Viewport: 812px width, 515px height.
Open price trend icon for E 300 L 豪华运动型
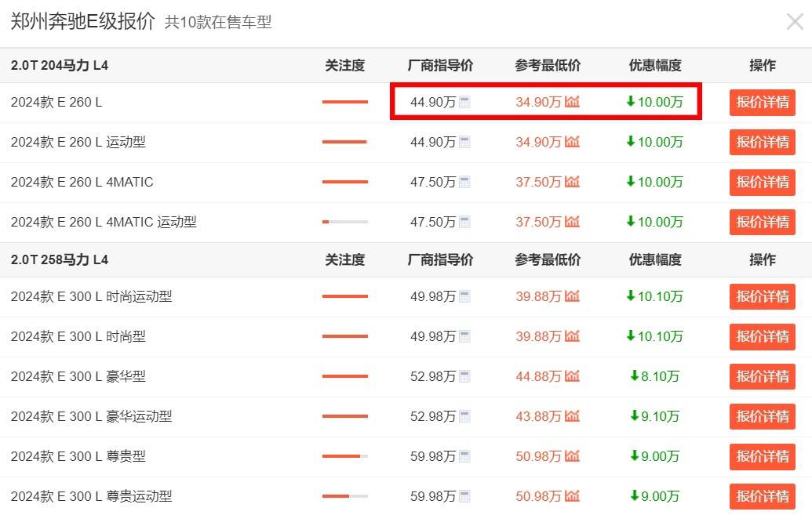click(x=572, y=416)
